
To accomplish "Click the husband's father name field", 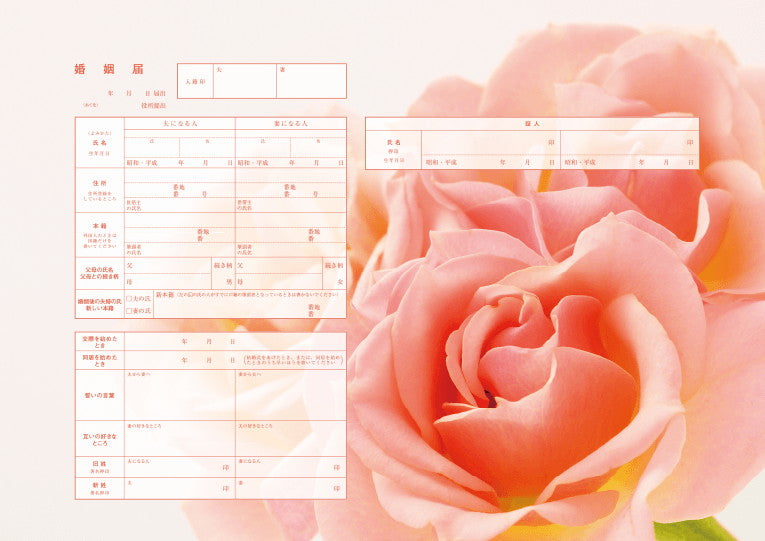I will click(170, 266).
